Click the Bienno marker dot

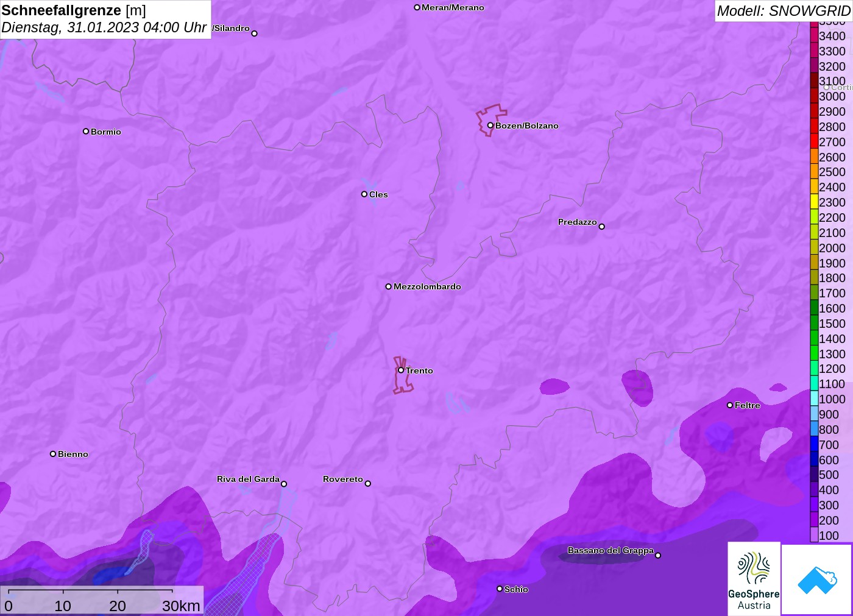[53, 454]
